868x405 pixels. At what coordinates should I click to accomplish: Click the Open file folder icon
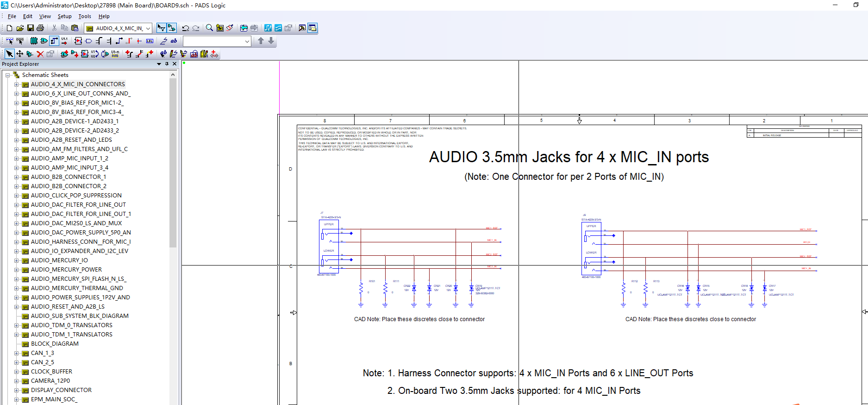pyautogui.click(x=20, y=28)
